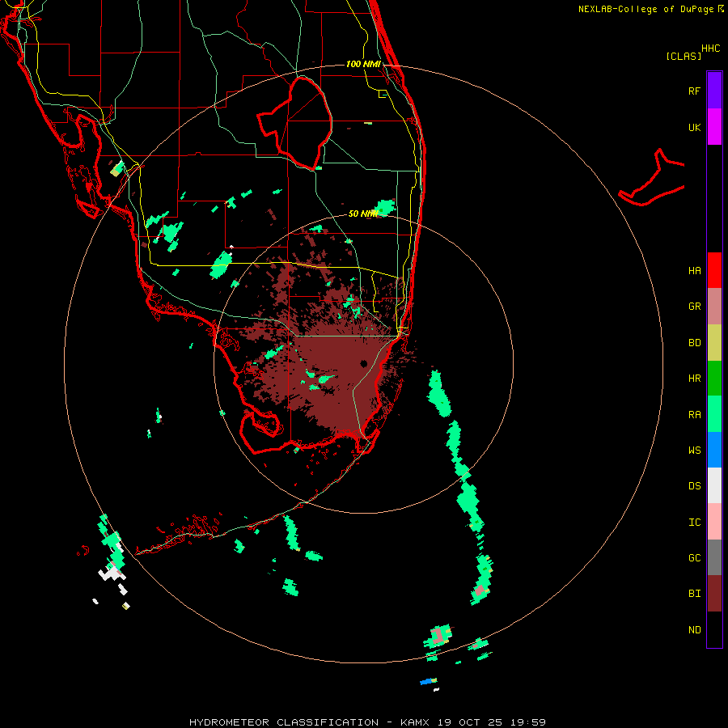Click the RF legend label
This screenshot has width=728, height=728.
694,91
